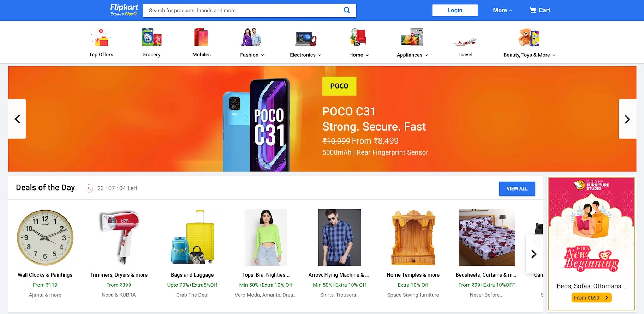The width and height of the screenshot is (644, 314).
Task: Click 'Space Saving furniture' text
Action: (413, 295)
